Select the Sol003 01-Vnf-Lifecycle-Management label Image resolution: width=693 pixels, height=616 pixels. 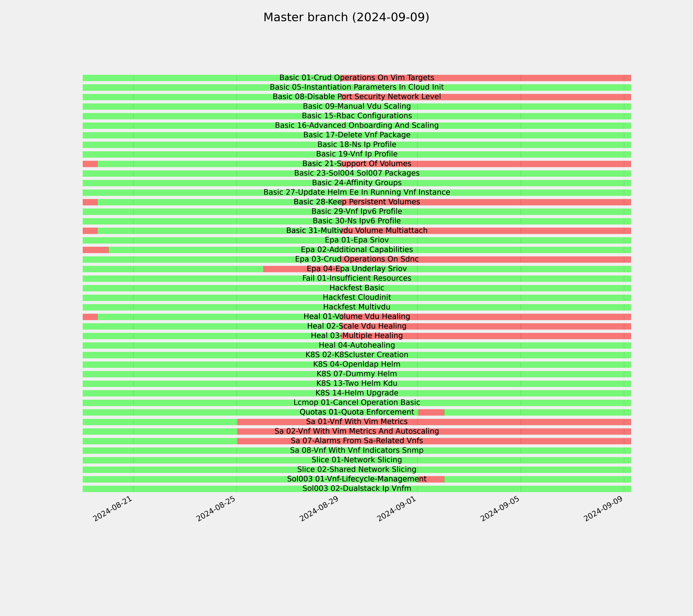[357, 479]
